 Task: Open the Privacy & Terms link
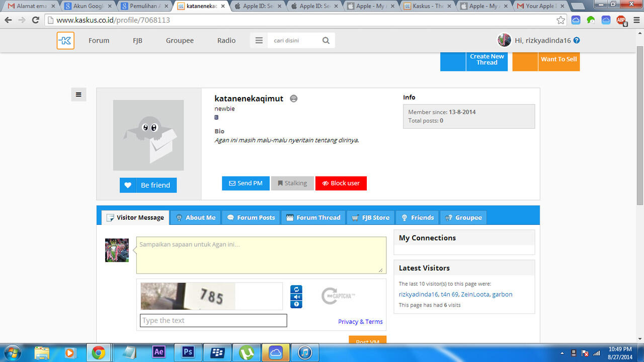click(360, 322)
